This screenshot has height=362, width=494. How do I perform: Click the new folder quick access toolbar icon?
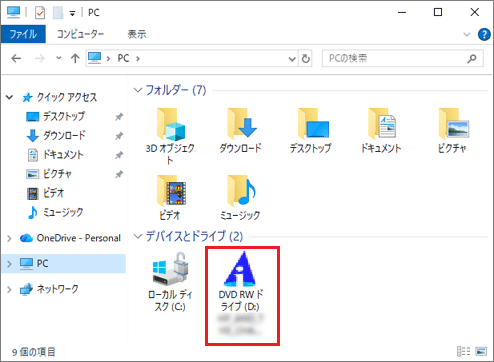[58, 13]
